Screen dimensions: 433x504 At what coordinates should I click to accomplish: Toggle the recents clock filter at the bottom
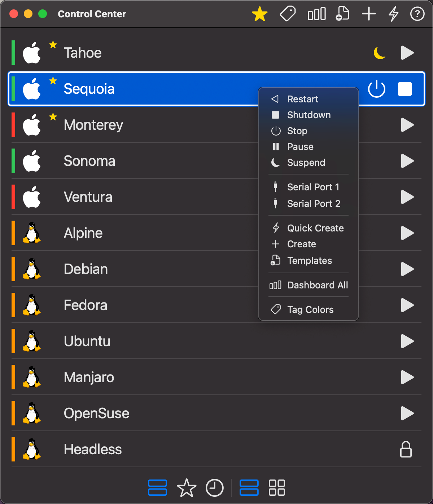click(215, 488)
